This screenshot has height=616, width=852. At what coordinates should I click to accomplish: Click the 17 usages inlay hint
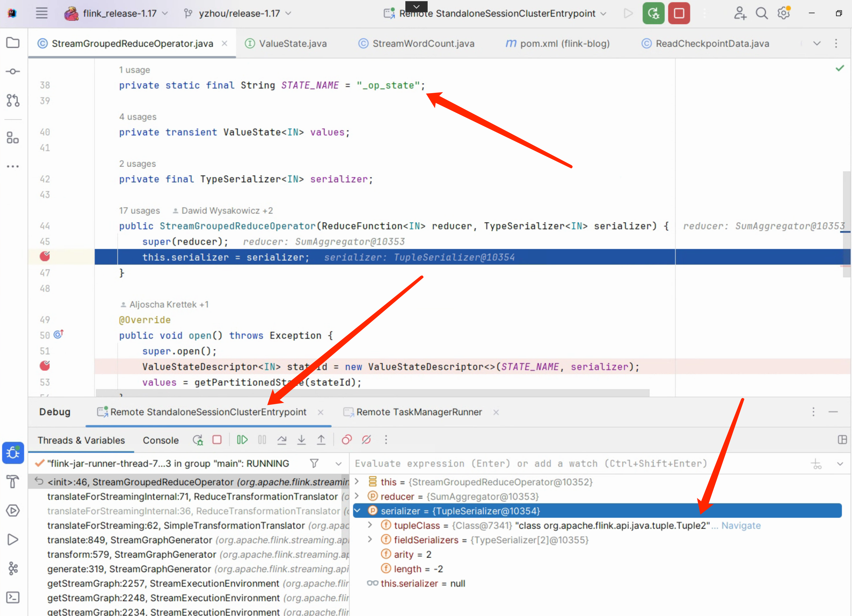coord(139,210)
